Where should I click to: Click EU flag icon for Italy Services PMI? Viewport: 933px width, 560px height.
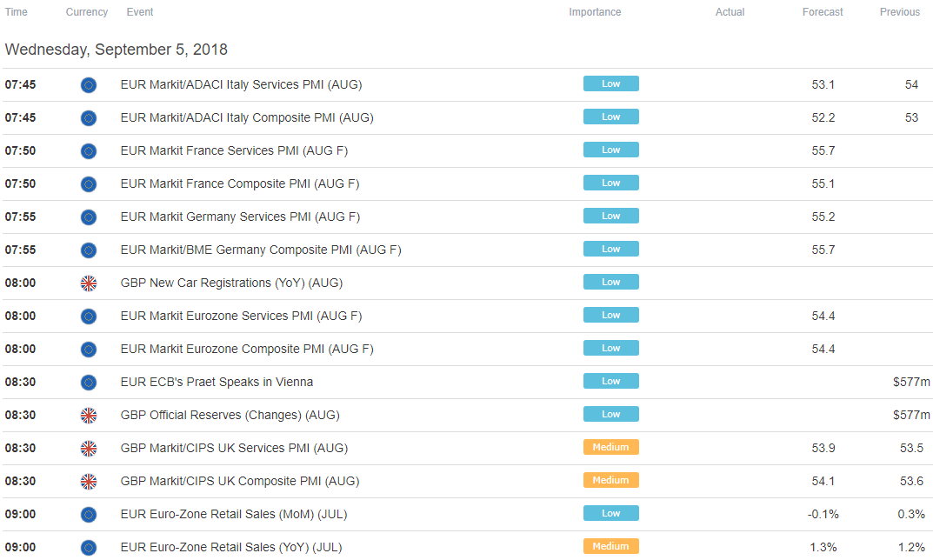89,85
